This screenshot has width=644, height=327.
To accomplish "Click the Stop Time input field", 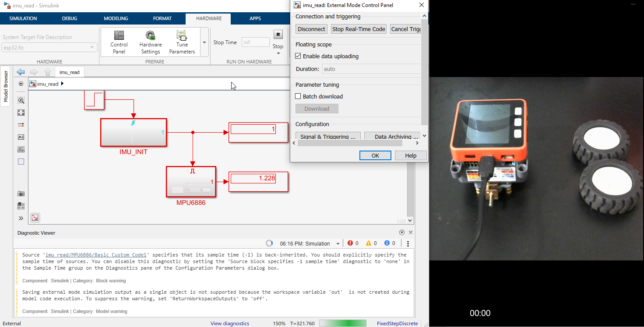I will tap(255, 42).
